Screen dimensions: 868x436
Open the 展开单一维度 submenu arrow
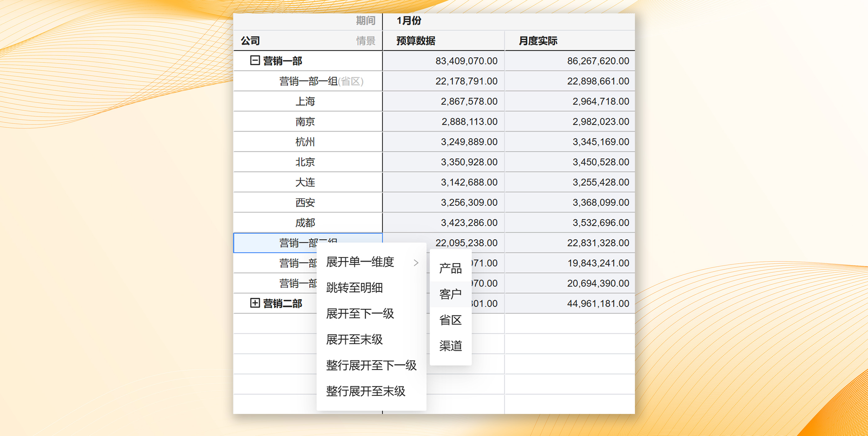(416, 263)
